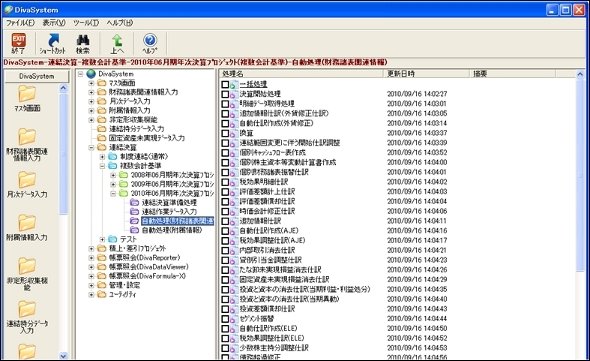Click the 摘要 column header
Viewport: 590px width, 361px height.
[513, 74]
